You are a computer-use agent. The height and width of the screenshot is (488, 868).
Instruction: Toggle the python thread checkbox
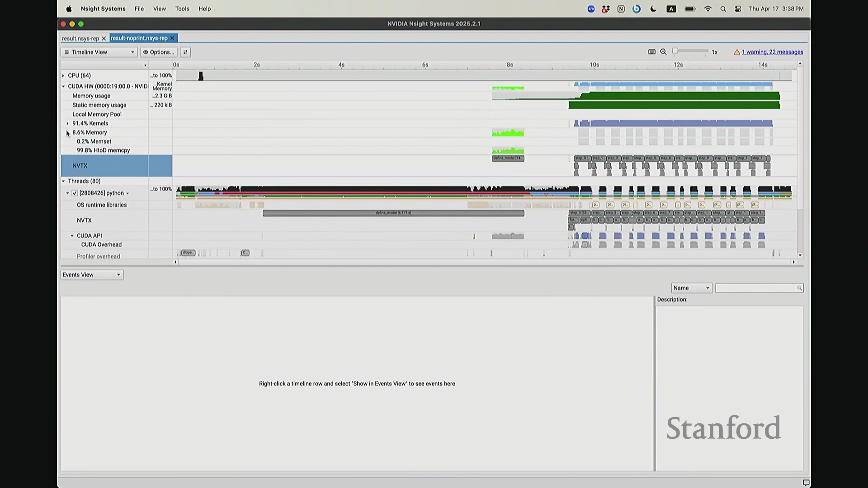pyautogui.click(x=75, y=193)
